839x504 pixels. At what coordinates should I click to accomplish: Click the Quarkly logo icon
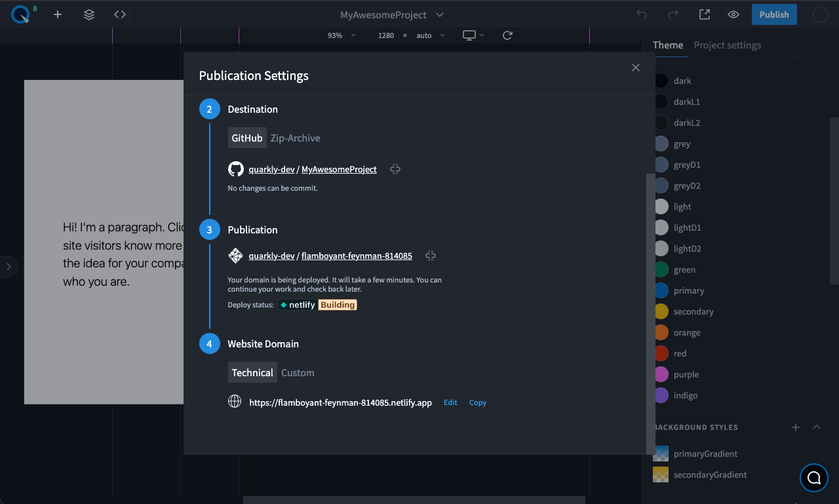pos(20,14)
